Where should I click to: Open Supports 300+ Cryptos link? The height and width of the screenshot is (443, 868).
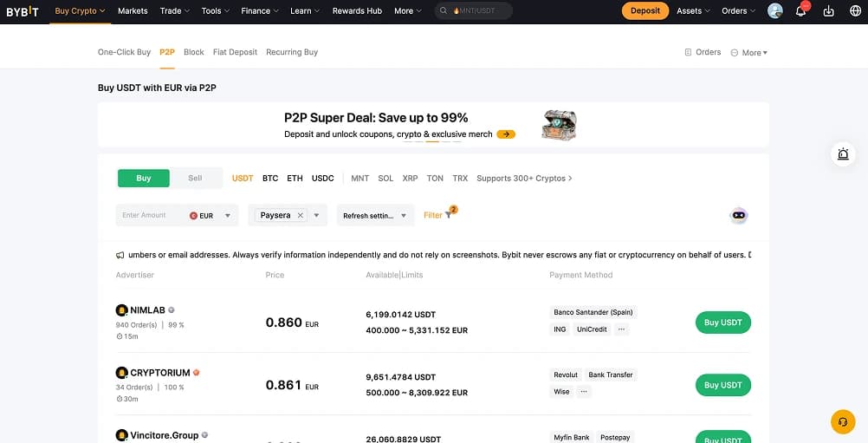click(524, 179)
